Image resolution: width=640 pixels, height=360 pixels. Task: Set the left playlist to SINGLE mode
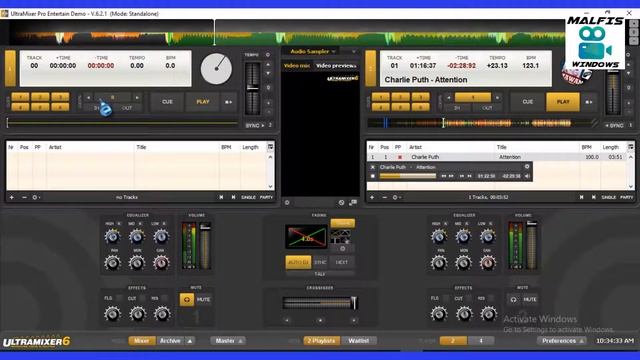tap(248, 197)
